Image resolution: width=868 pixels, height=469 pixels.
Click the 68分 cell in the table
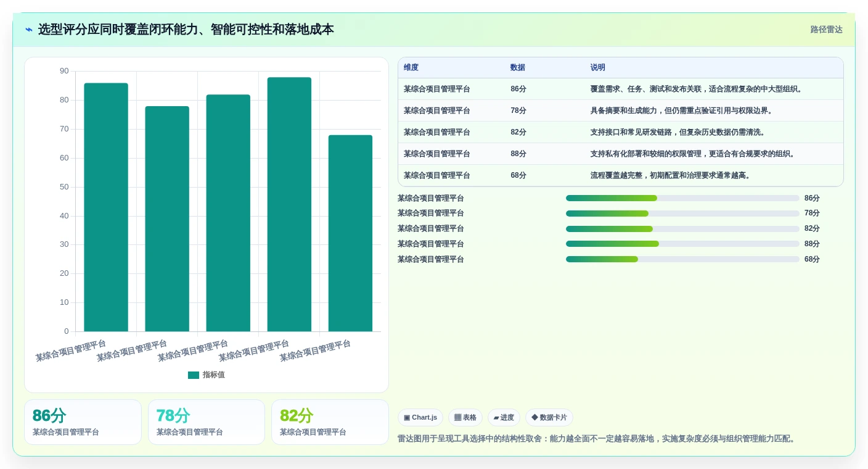click(x=518, y=175)
